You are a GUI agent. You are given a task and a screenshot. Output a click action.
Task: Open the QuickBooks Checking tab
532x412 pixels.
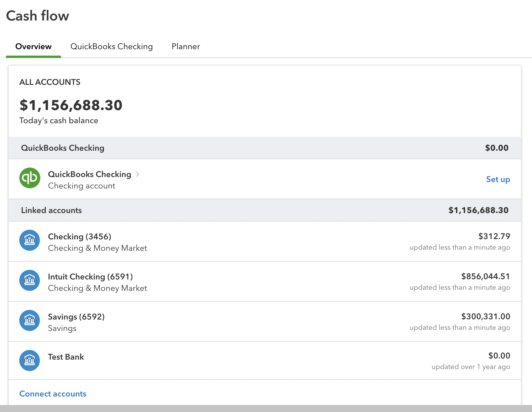pyautogui.click(x=111, y=47)
